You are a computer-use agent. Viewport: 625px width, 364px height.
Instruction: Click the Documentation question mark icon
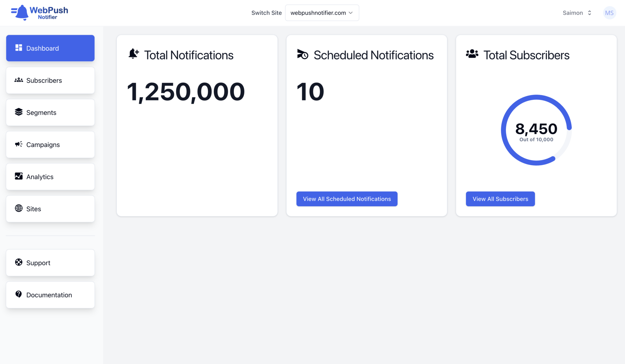point(19,294)
